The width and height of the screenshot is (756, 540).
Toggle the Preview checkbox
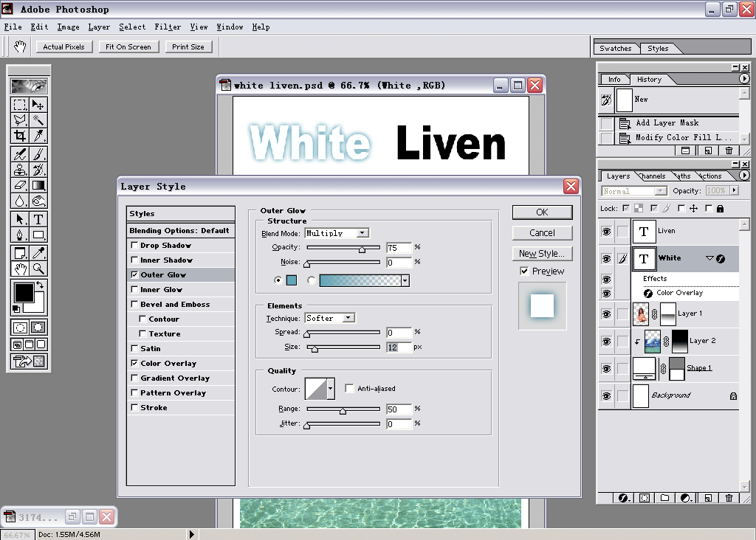point(524,271)
